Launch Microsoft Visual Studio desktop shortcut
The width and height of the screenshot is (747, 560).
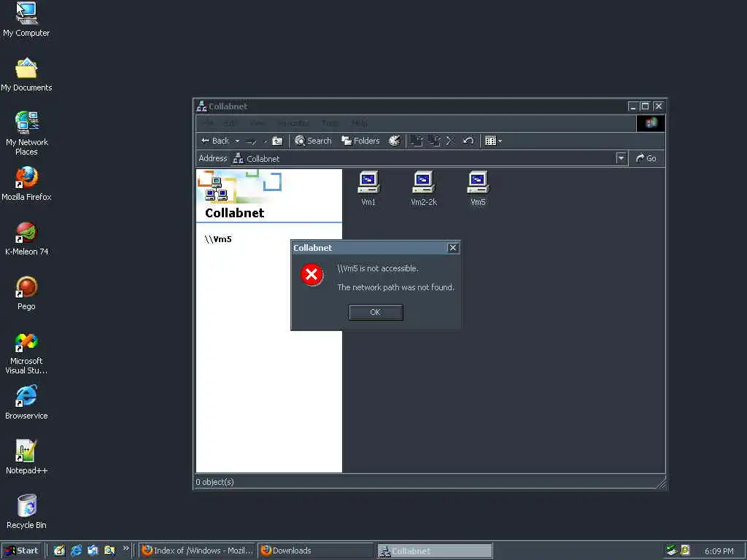point(26,353)
